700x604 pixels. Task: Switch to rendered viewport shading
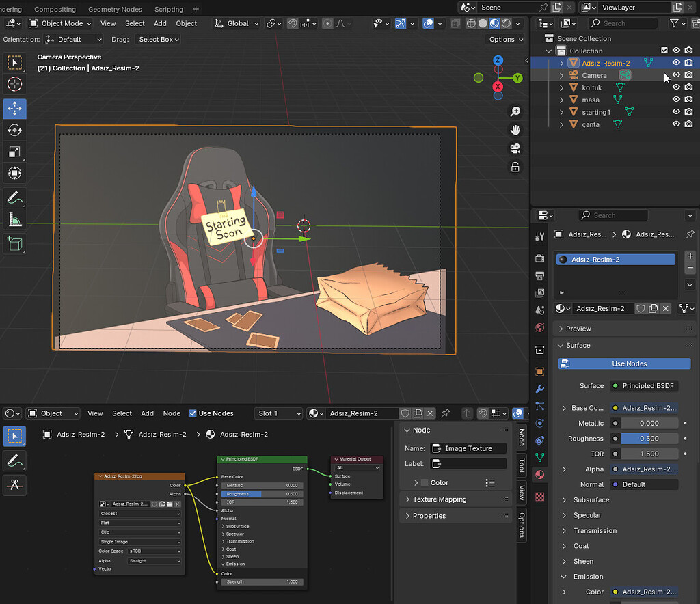pos(507,23)
